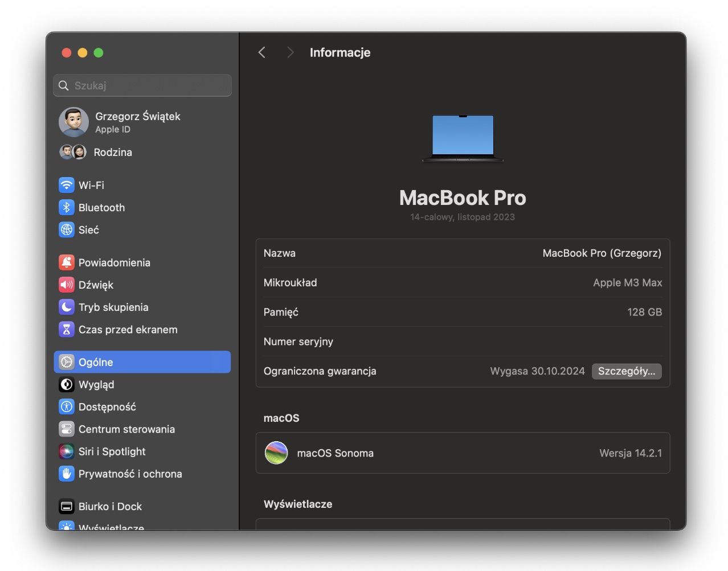
Task: Click the MacBook Pro laptop image
Action: 463,138
